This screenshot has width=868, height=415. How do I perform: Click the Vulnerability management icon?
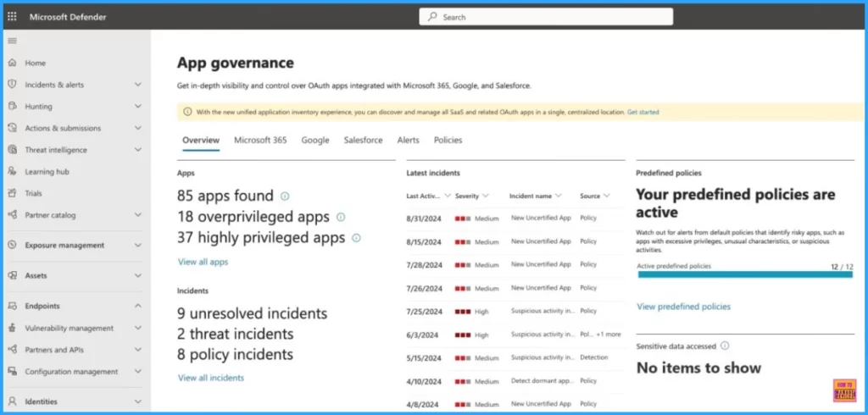(x=12, y=328)
